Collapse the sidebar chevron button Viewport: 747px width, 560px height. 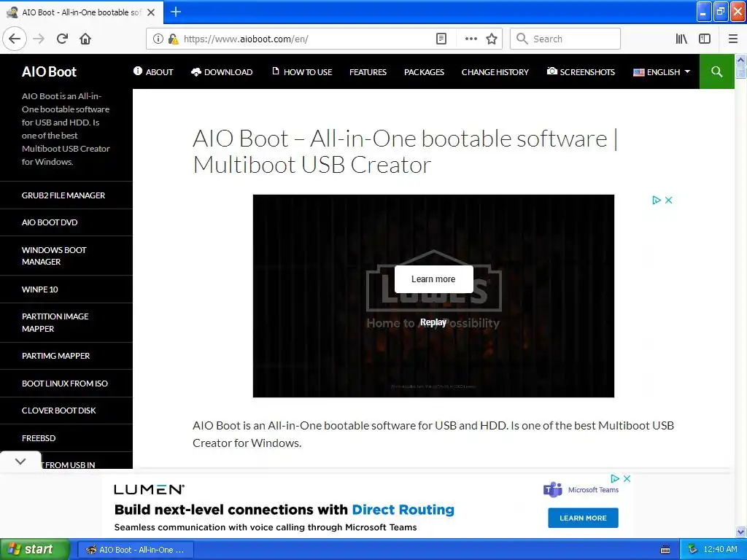coord(20,461)
